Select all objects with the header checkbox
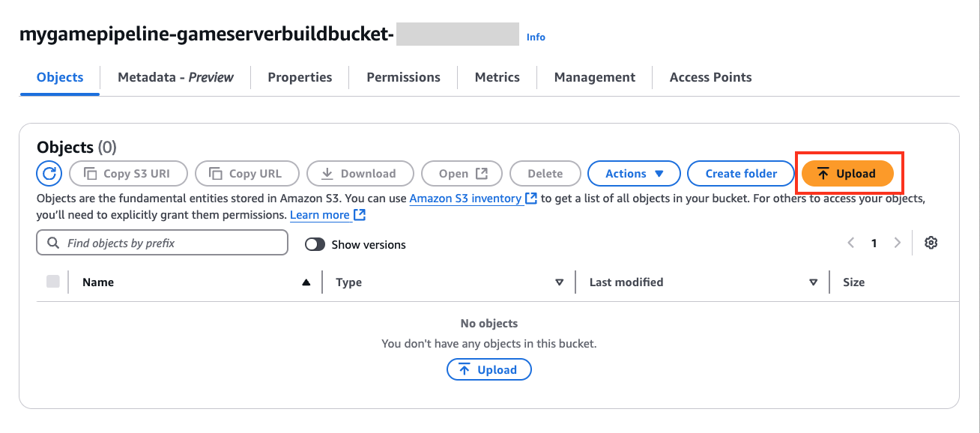 53,279
